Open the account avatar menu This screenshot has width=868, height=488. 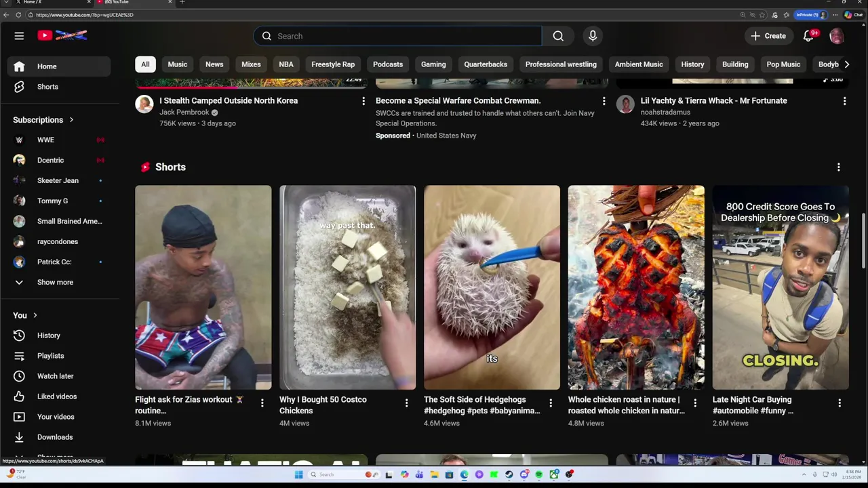(837, 36)
